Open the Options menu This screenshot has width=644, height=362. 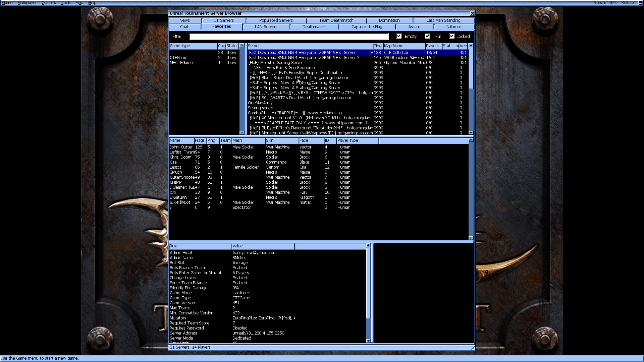(49, 3)
